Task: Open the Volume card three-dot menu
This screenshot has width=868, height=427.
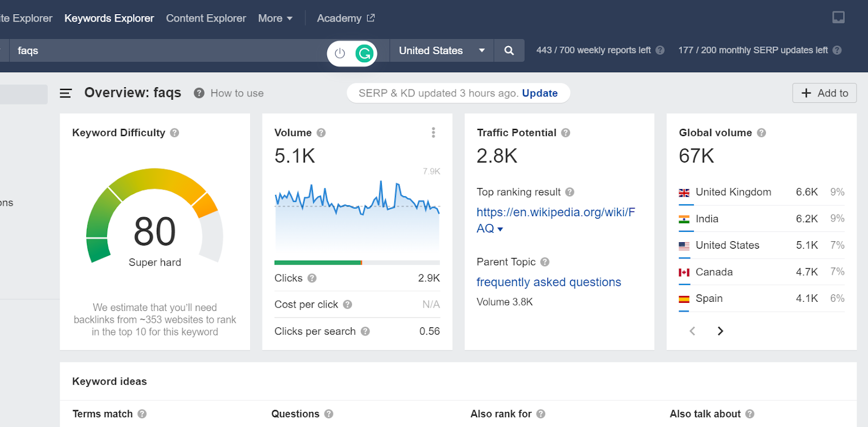Action: pos(433,133)
